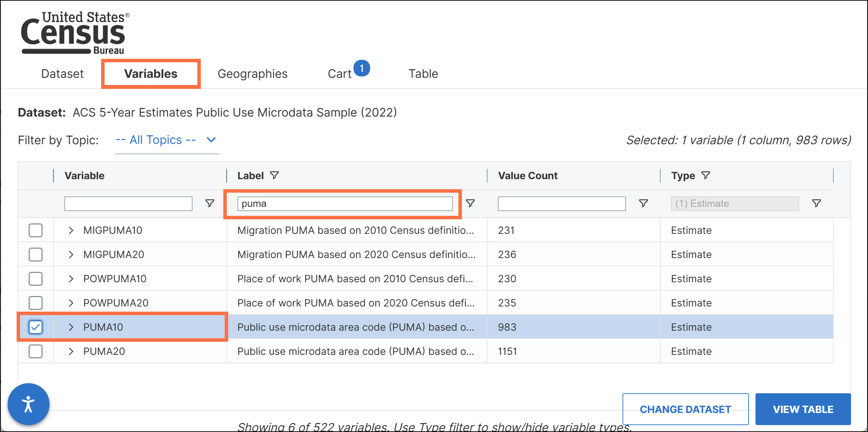Expand the PUMA20 variable details
This screenshot has height=432, width=868.
click(x=71, y=351)
